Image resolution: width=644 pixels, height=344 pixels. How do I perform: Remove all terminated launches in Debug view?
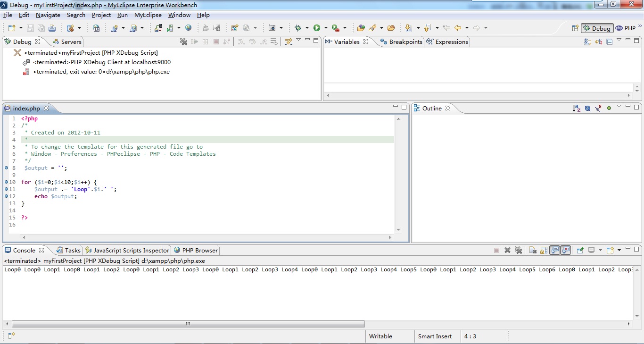(x=184, y=42)
